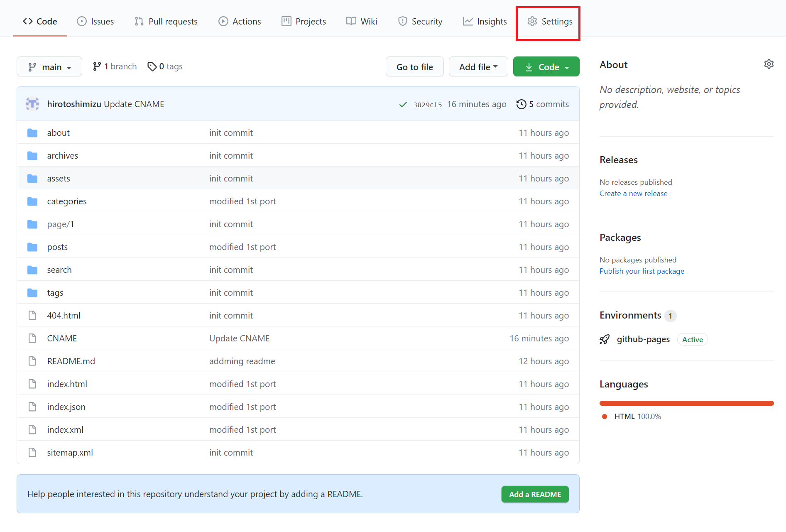Click the Active status badge
Viewport: 786px width, 532px height.
tap(692, 339)
